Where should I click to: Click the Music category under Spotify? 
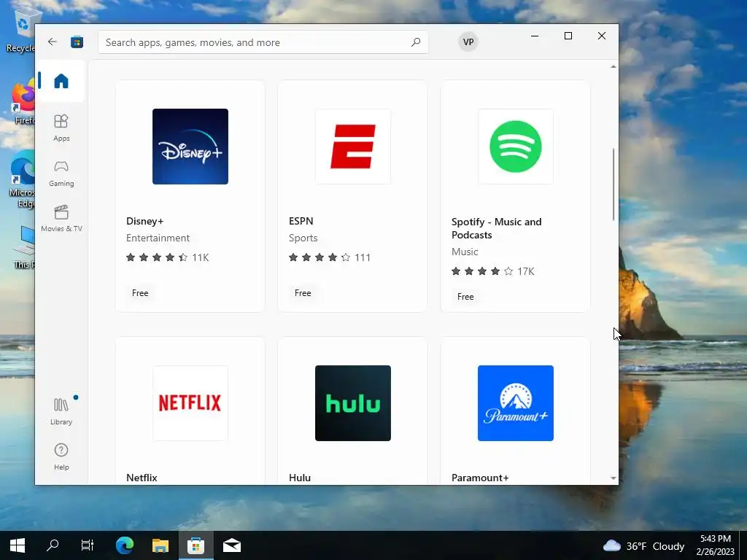click(x=465, y=252)
